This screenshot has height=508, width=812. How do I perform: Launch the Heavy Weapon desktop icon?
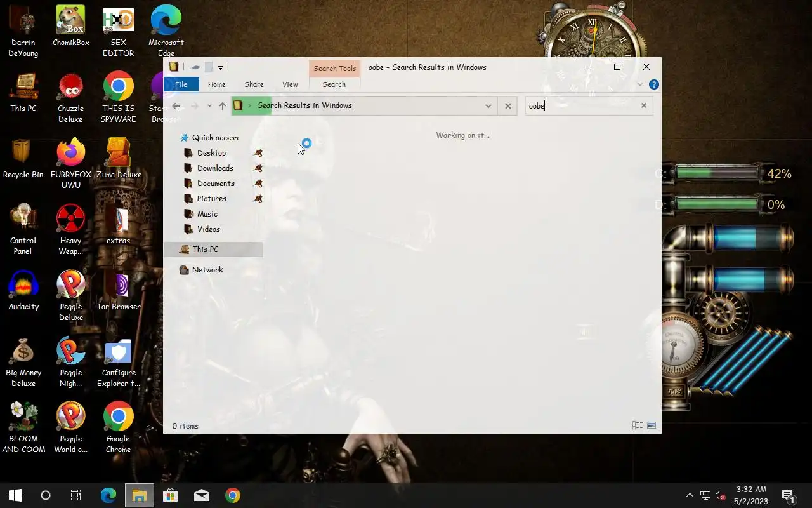71,230
